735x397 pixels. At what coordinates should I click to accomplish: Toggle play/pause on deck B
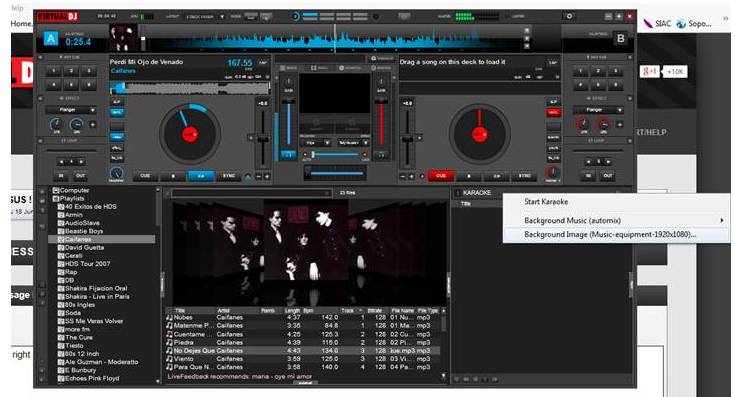(x=496, y=176)
